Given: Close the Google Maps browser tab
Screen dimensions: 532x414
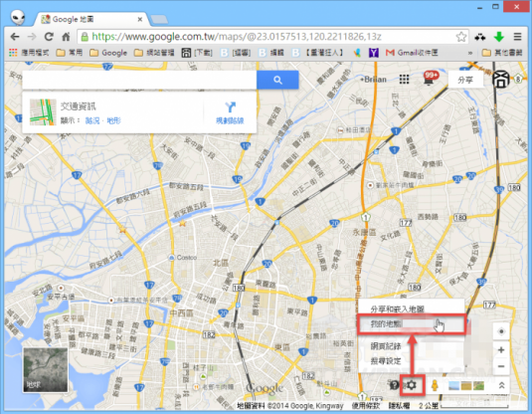Looking at the screenshot, I should point(140,19).
